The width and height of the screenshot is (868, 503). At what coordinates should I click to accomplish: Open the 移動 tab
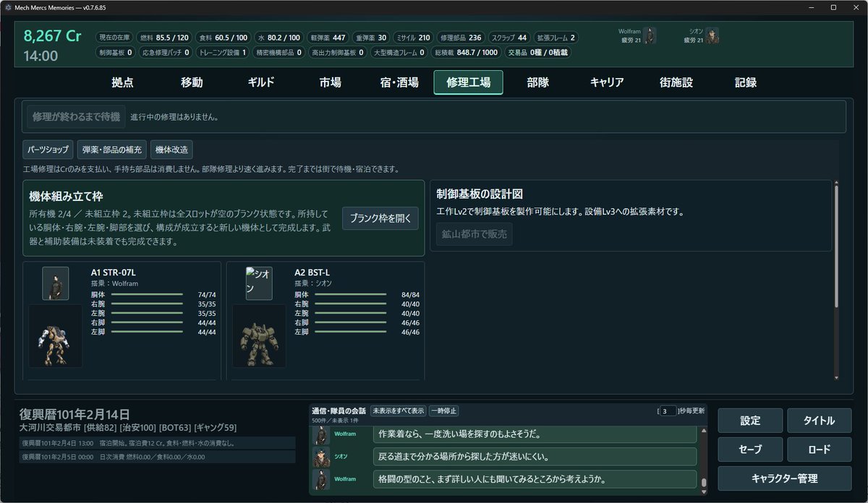[192, 82]
